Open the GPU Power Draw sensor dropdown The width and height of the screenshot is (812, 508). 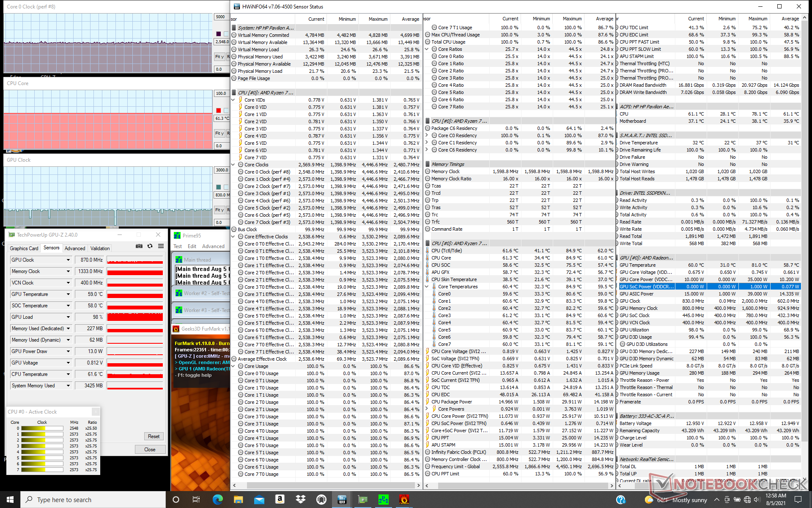point(68,351)
